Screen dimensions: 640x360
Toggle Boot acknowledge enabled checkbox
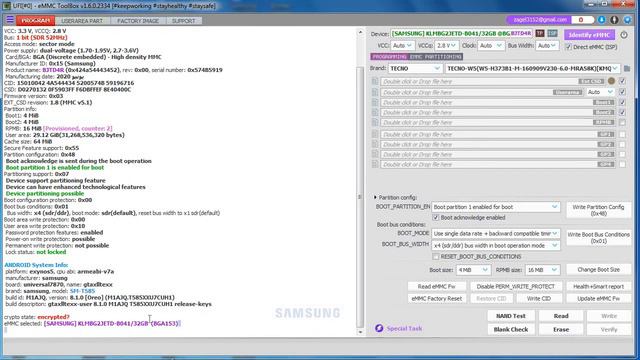[x=436, y=218]
